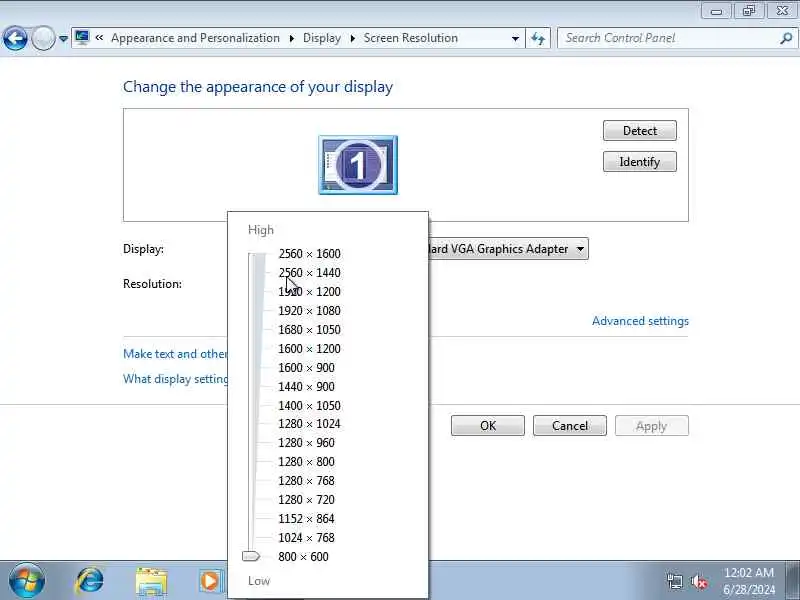Open the recent pages dropdown arrow
800x600 pixels.
63,39
